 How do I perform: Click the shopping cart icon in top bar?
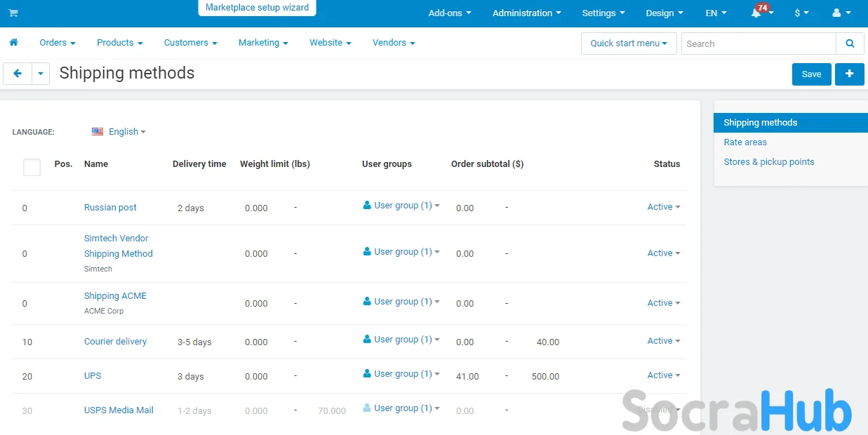(x=13, y=13)
